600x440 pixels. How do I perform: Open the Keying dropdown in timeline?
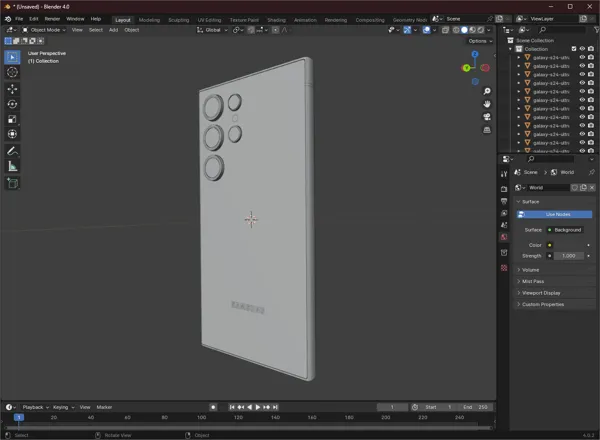(x=64, y=407)
